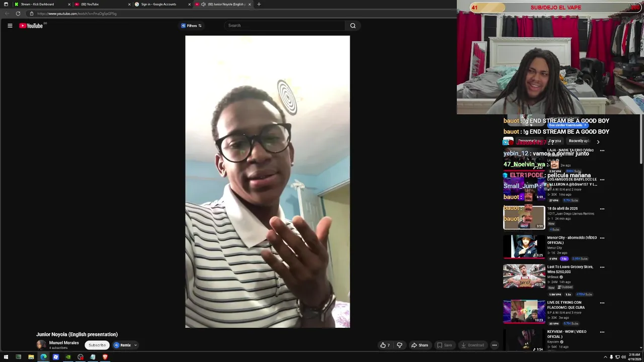This screenshot has height=362, width=644.
Task: Open the Filters button beside search
Action: click(x=192, y=26)
